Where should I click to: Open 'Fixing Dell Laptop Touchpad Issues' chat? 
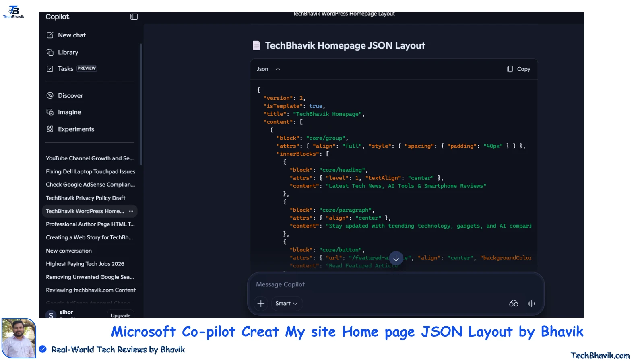tap(91, 172)
